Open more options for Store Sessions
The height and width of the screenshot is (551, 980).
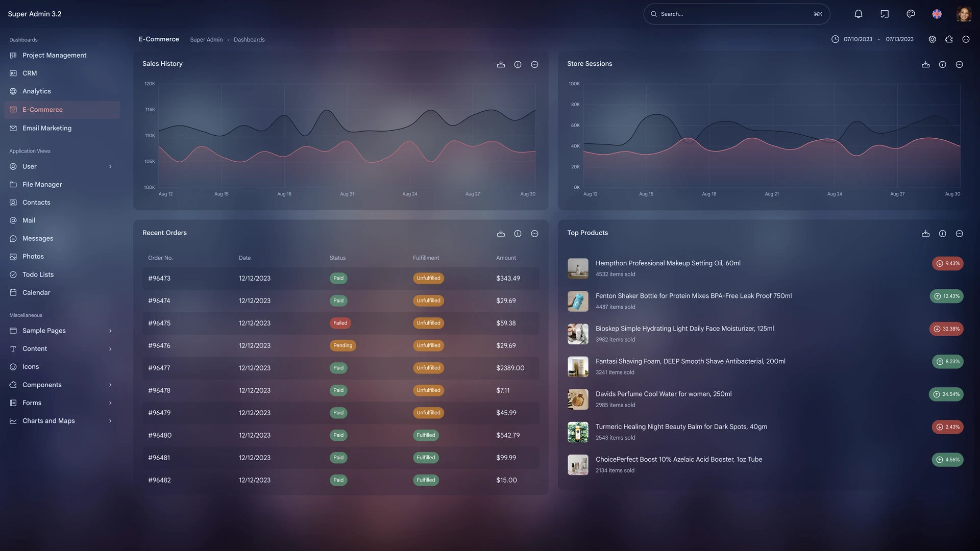click(x=959, y=64)
